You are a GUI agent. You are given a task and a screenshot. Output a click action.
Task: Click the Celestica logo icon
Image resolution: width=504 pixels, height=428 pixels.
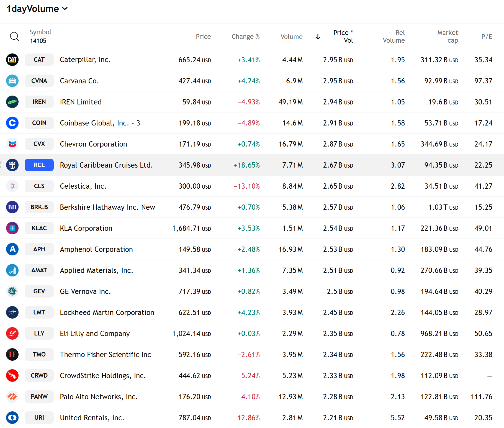[12, 186]
